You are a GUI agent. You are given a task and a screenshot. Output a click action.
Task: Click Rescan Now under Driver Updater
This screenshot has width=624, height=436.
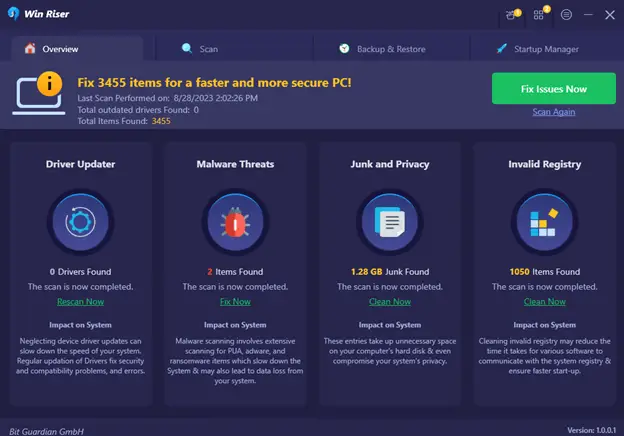tap(80, 301)
